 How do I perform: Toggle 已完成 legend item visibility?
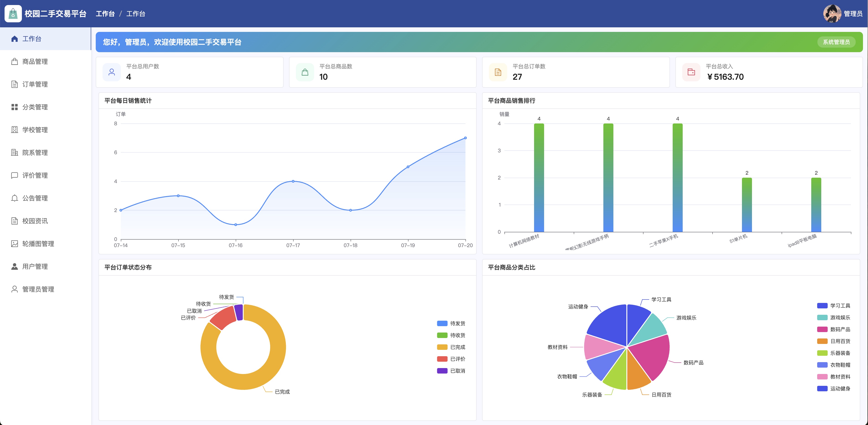click(451, 347)
